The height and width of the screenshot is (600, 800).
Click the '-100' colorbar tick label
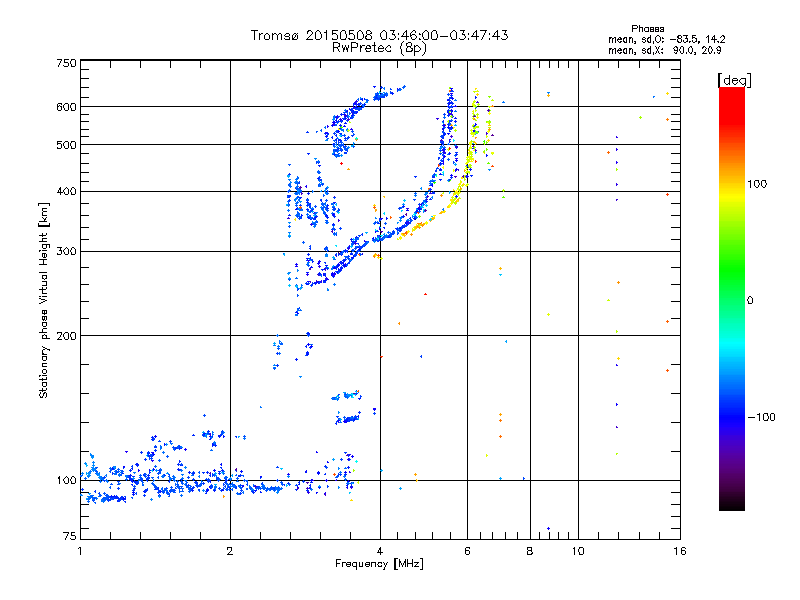761,417
